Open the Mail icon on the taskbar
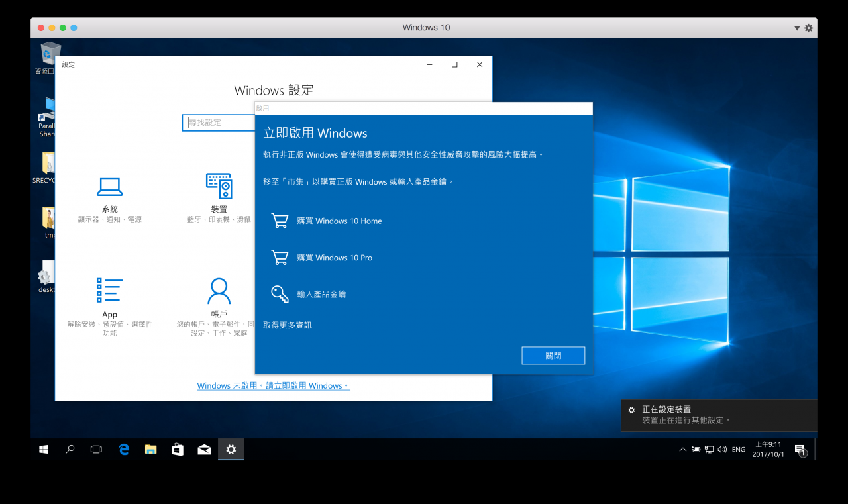Screen dimensions: 848x504 tap(204, 450)
